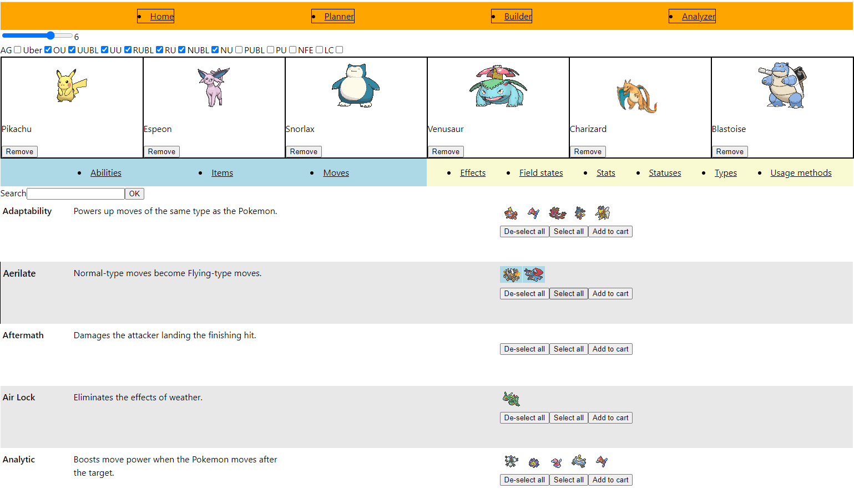
Task: Click the Venusaur team slot image
Action: [498, 85]
